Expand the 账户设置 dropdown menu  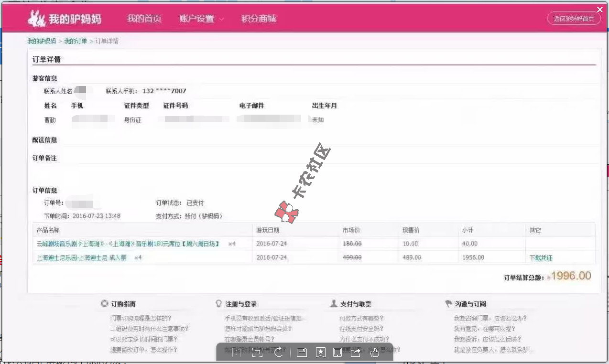coord(202,19)
